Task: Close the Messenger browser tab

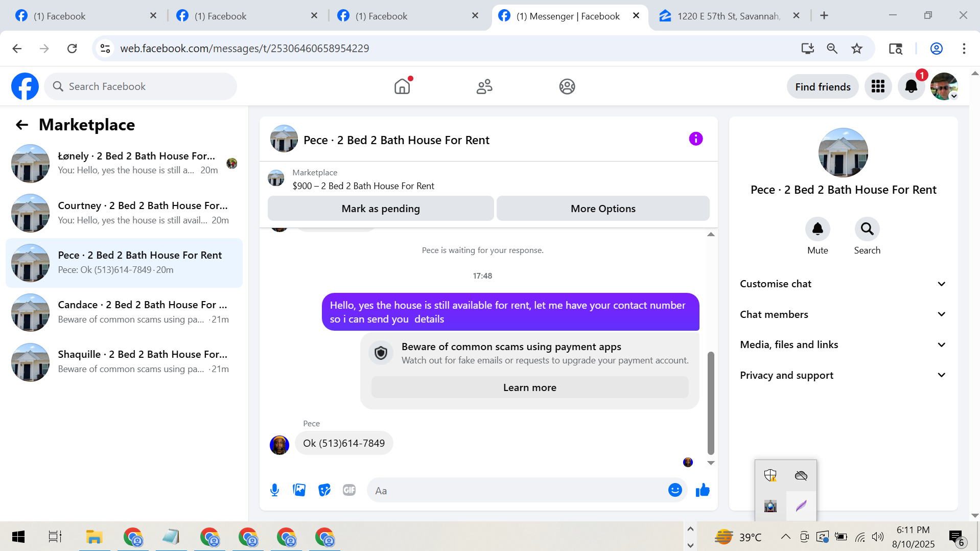Action: pos(636,16)
